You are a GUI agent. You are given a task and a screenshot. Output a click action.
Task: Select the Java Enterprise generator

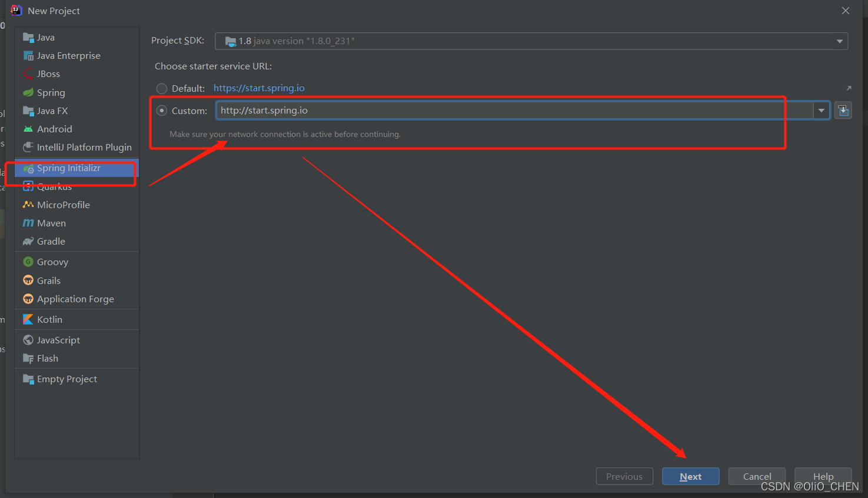point(68,55)
